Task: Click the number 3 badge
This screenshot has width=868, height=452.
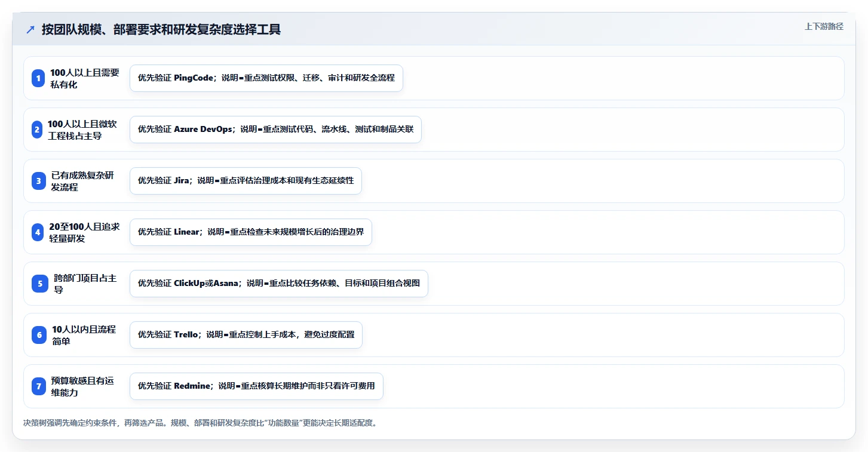Action: [x=39, y=181]
